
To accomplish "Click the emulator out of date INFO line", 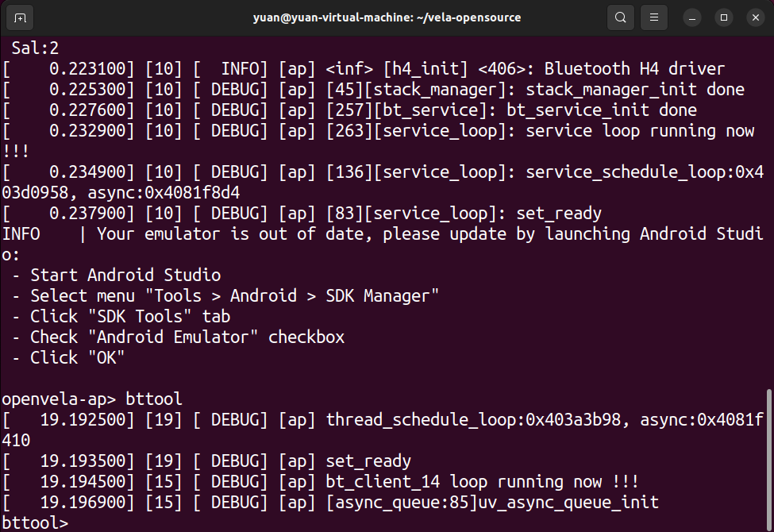I will click(x=381, y=233).
